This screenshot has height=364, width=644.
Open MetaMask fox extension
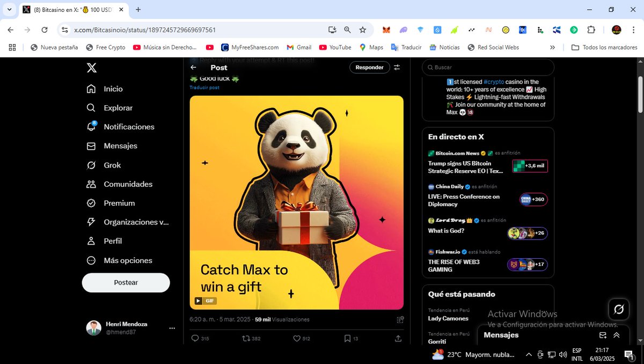click(386, 30)
